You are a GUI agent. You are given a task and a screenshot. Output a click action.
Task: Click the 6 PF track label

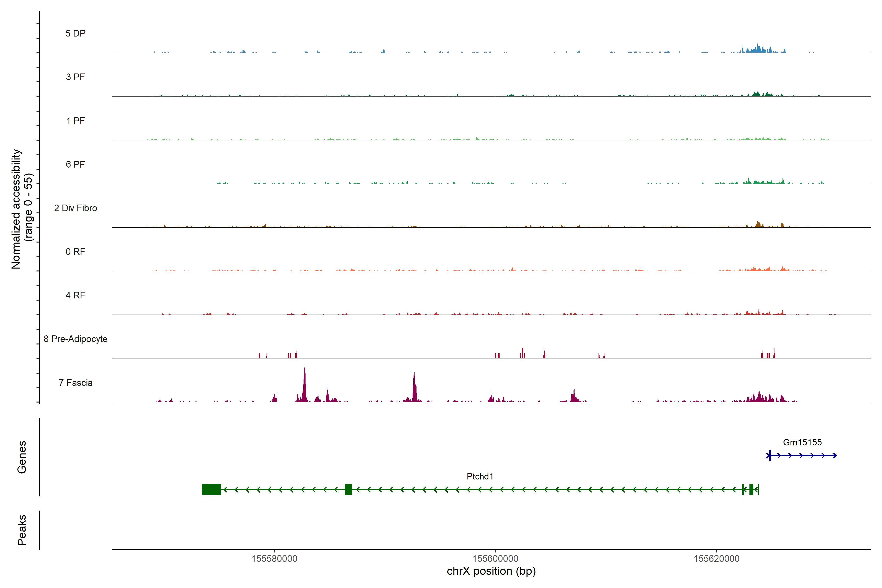[75, 164]
